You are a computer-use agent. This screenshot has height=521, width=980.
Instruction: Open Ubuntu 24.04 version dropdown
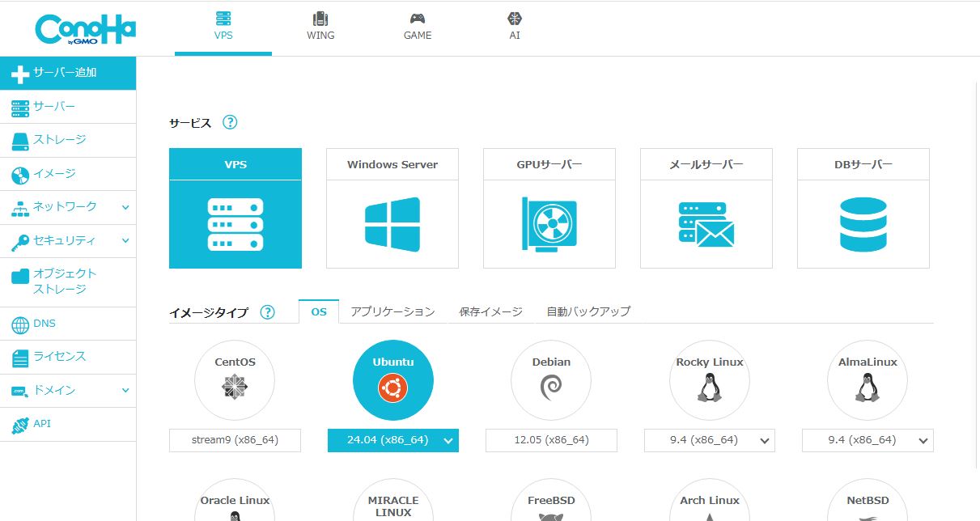coord(393,440)
